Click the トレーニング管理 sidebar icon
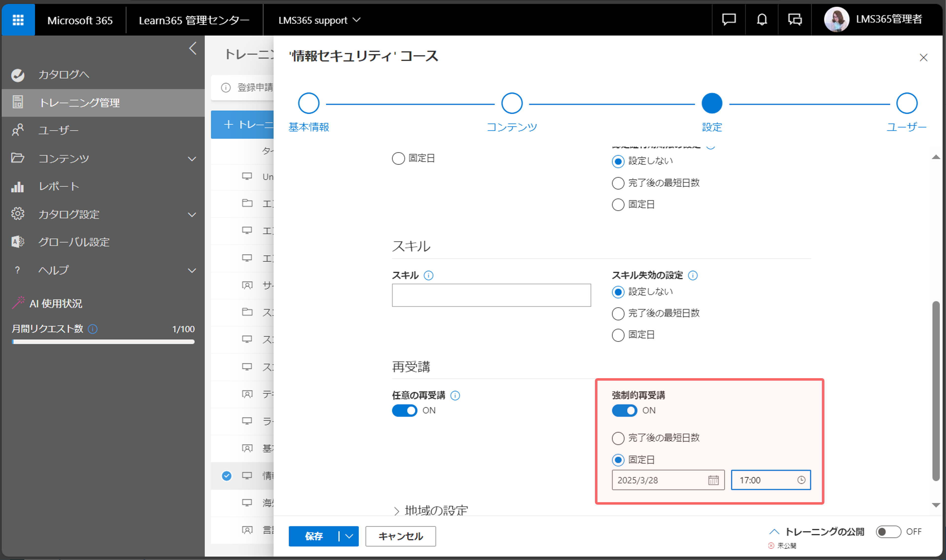Viewport: 946px width, 560px height. (x=18, y=102)
